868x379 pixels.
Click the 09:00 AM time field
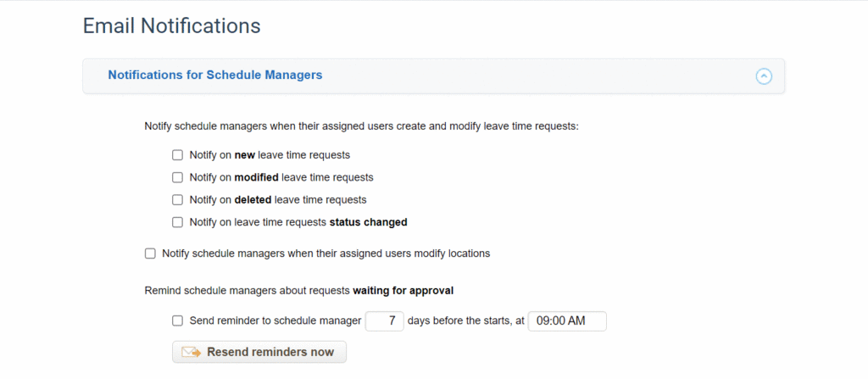click(567, 320)
